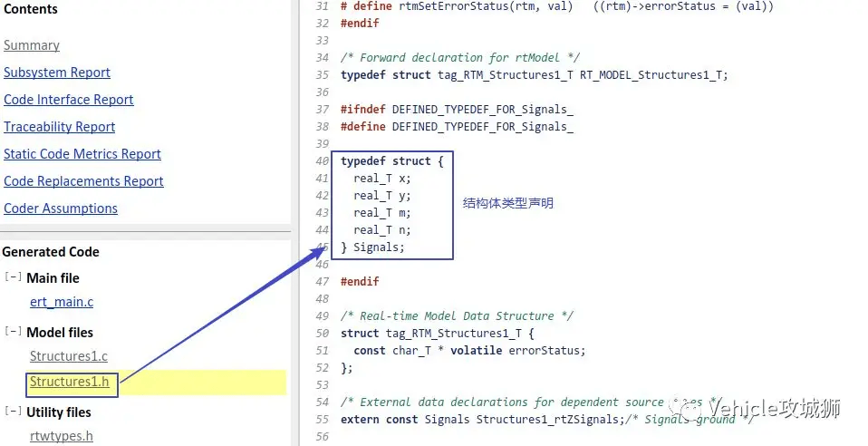This screenshot has height=446, width=868.
Task: Click Real-time Model Data Structure comment
Action: coord(457,315)
